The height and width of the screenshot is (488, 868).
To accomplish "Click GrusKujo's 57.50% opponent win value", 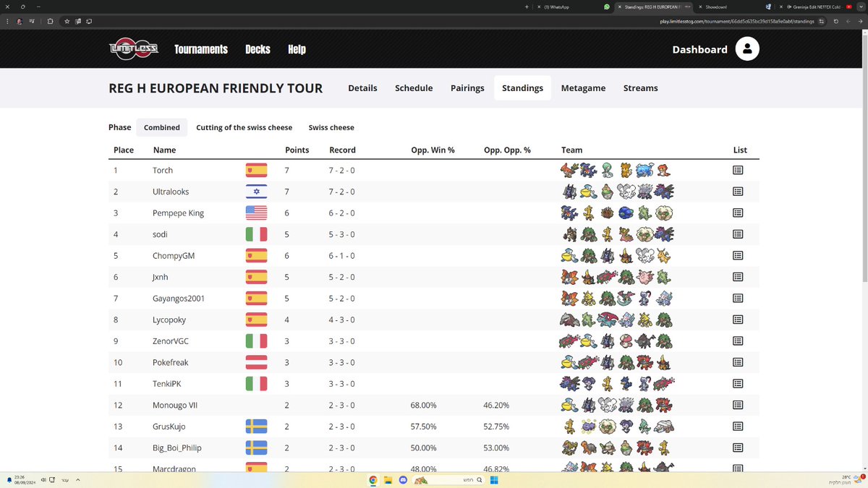I will (424, 427).
